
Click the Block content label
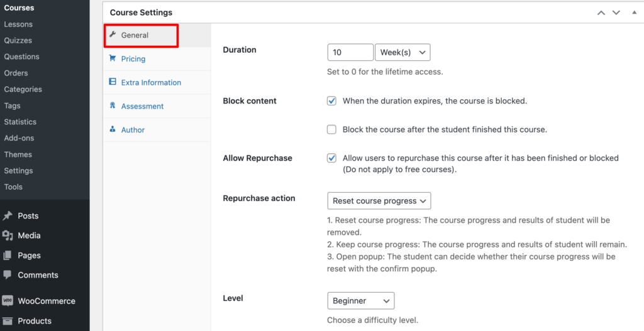250,101
